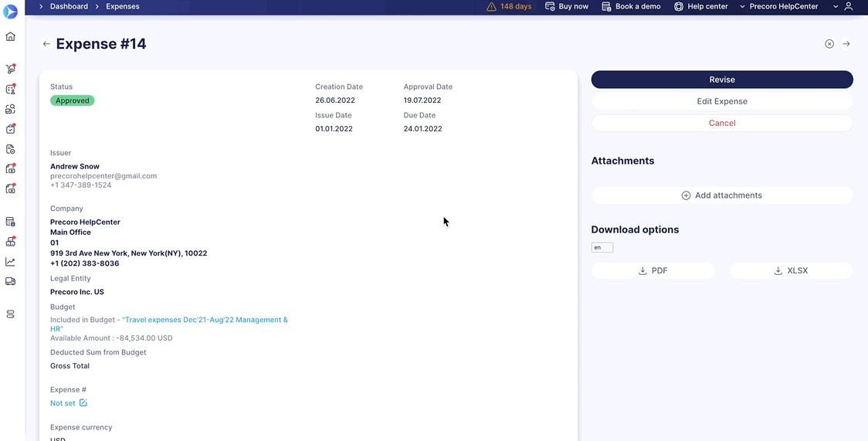The height and width of the screenshot is (441, 868).
Task: Click the creation date 26.06.2022
Action: 335,100
